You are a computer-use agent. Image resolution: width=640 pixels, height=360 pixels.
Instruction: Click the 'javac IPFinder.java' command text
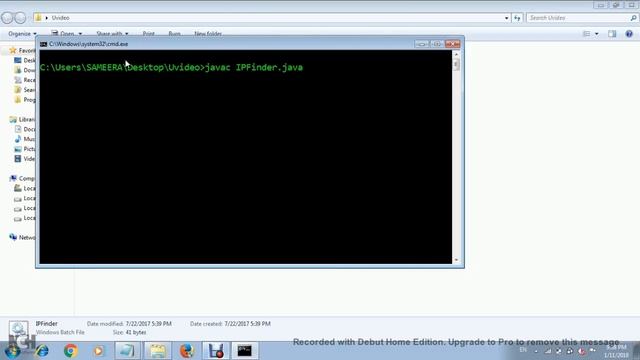point(254,67)
